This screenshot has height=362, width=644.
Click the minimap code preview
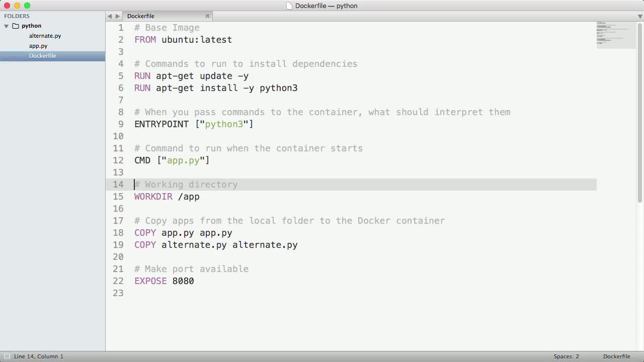(x=616, y=35)
